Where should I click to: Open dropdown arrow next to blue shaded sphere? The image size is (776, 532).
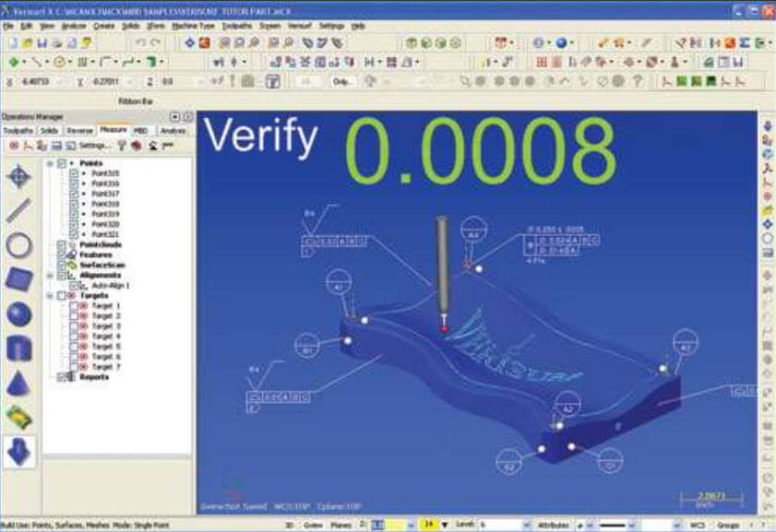coord(571,43)
